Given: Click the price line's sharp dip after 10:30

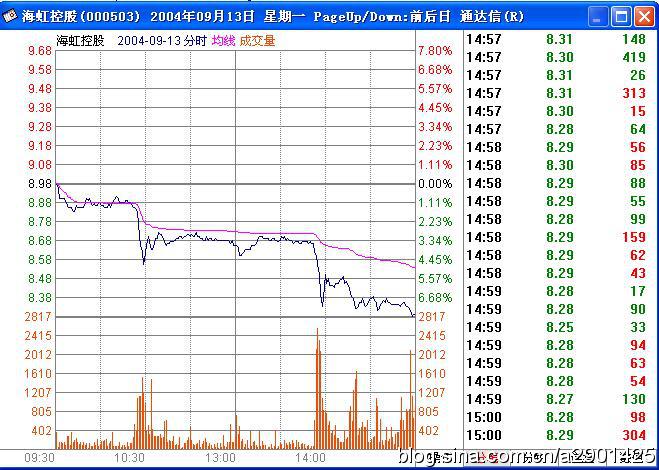Looking at the screenshot, I should 144,263.
